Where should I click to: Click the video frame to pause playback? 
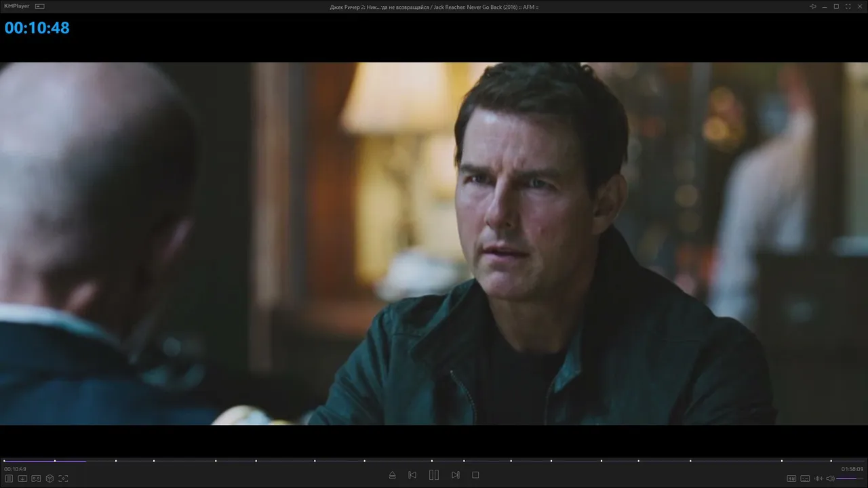coord(434,243)
